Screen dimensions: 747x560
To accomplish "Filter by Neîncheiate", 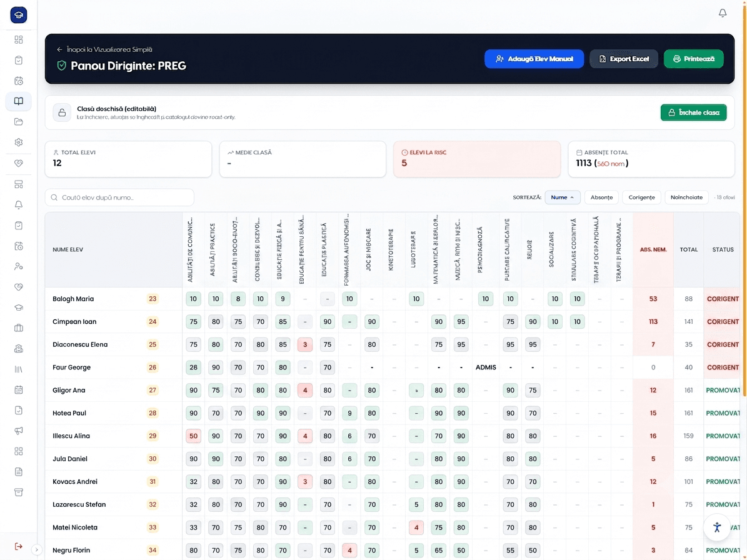I will [x=686, y=197].
